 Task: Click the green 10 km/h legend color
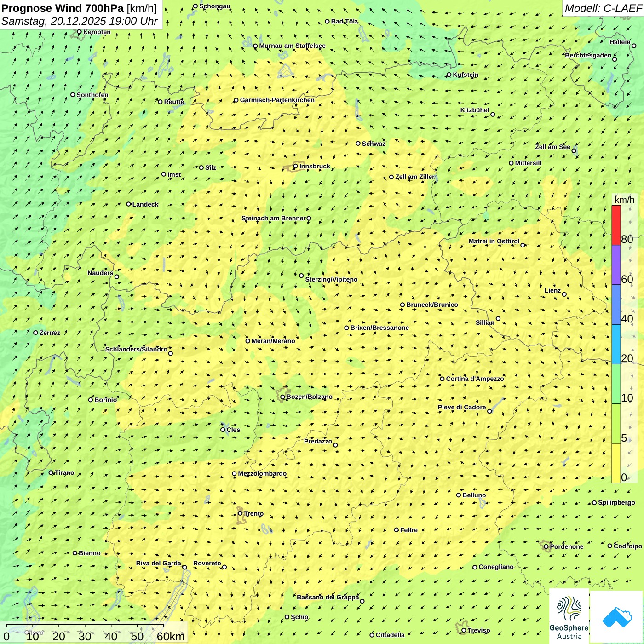616,384
